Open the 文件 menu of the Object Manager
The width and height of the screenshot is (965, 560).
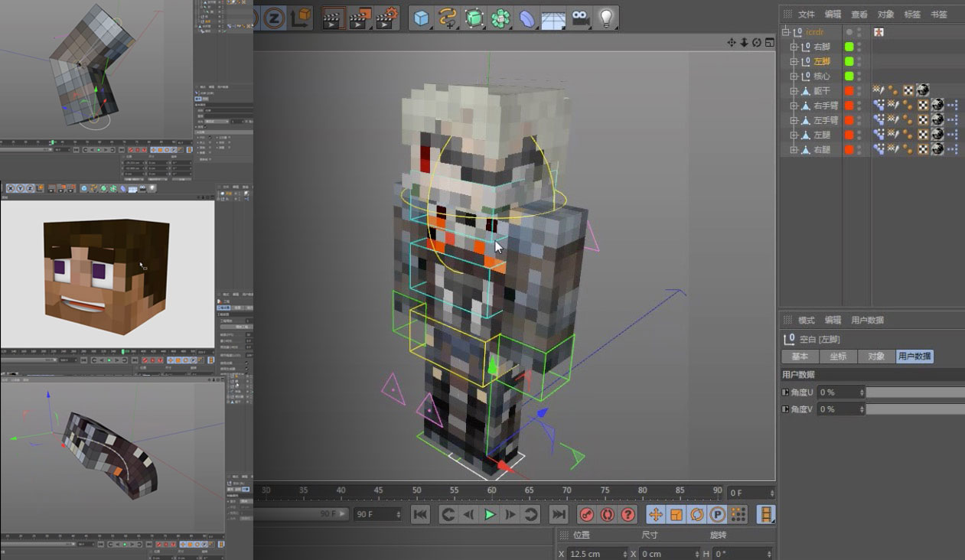pyautogui.click(x=805, y=14)
